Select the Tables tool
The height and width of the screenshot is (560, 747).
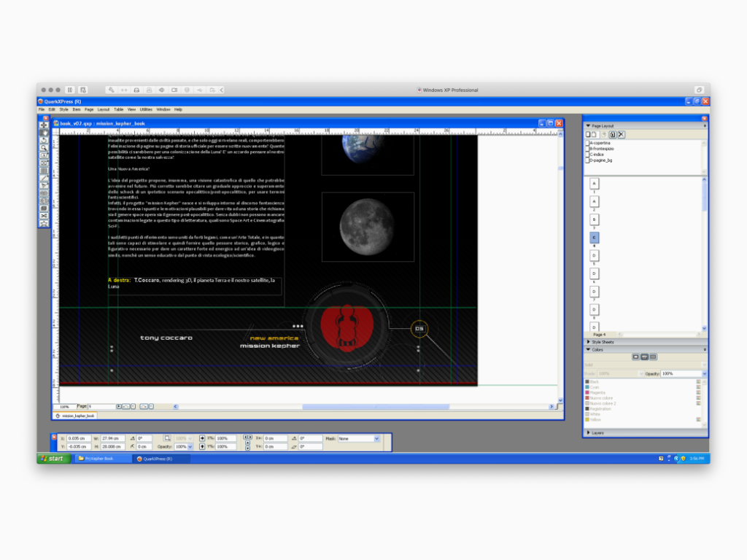(x=44, y=171)
